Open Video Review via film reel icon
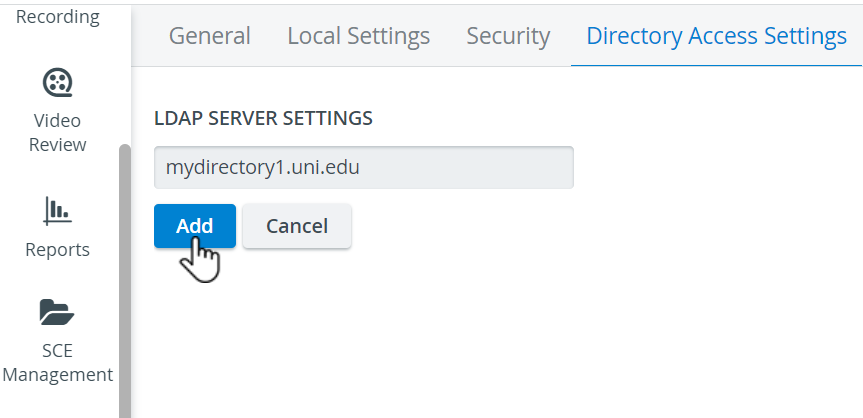 click(57, 83)
